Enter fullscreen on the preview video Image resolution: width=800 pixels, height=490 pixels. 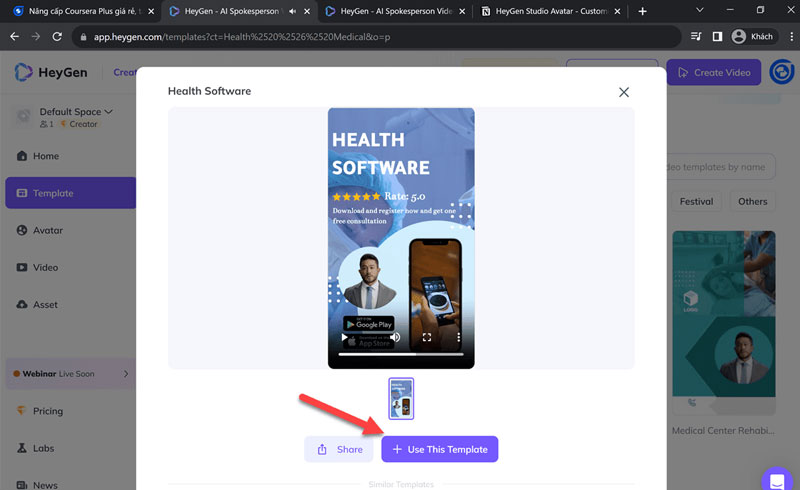point(427,338)
